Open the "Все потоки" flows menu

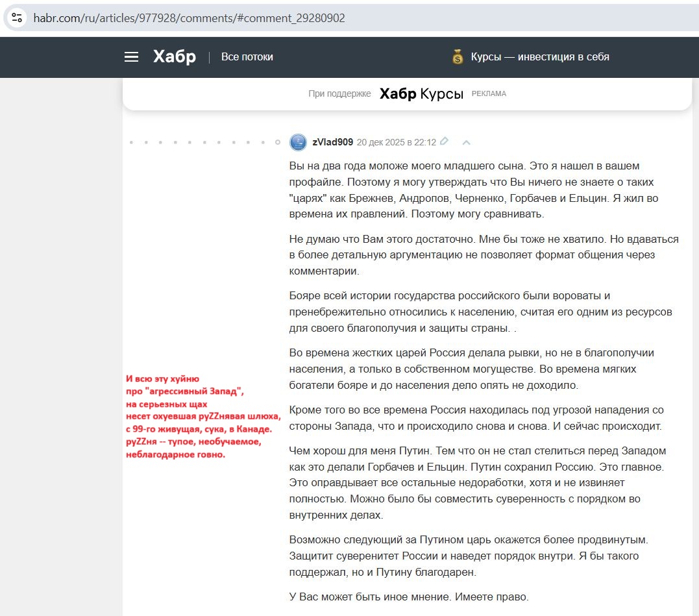tap(247, 57)
